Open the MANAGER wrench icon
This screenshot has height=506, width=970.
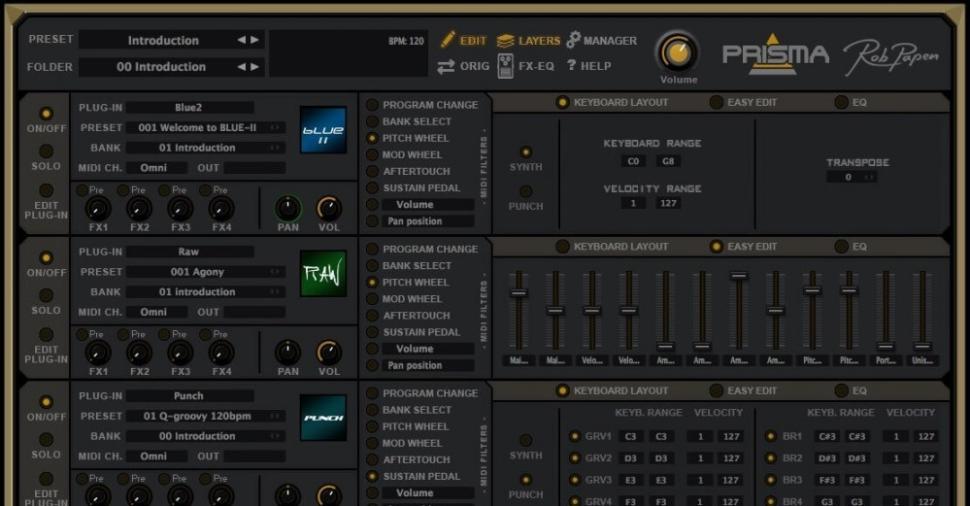tap(574, 41)
